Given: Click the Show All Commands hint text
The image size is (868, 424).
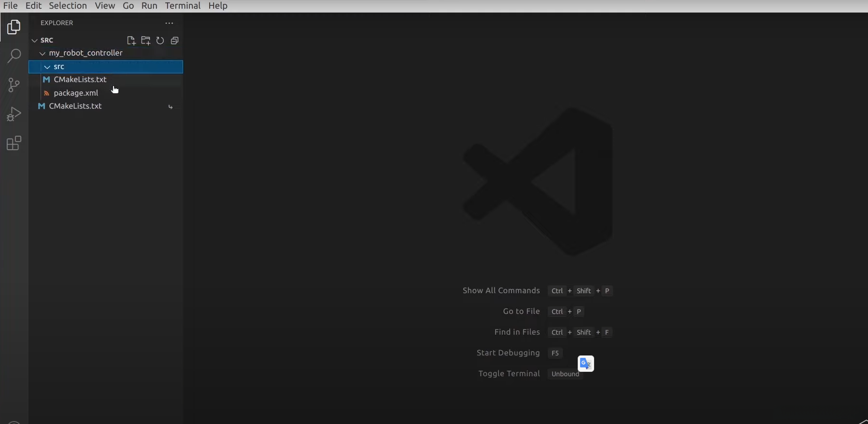Looking at the screenshot, I should tap(501, 291).
